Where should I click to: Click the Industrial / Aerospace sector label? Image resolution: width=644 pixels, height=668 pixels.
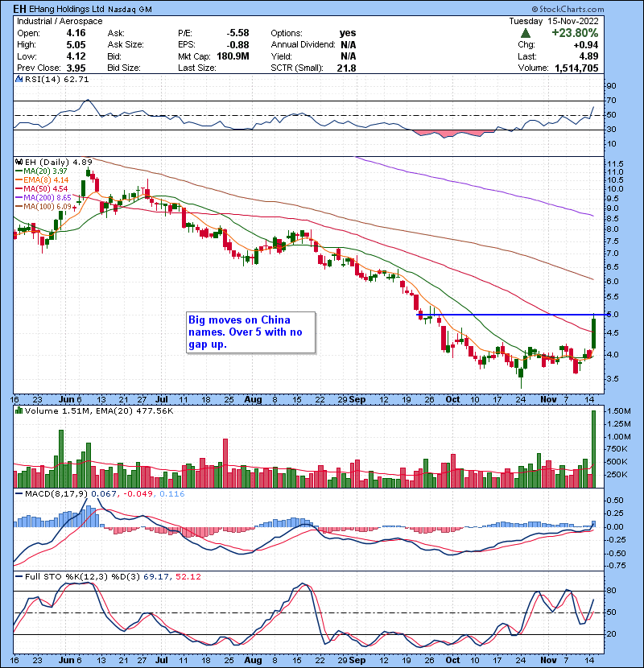[60, 21]
